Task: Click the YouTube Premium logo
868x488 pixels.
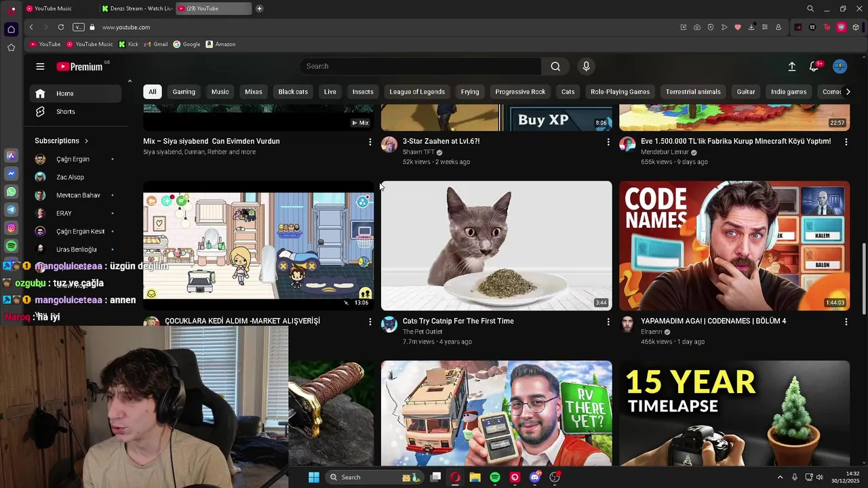Action: (x=79, y=66)
